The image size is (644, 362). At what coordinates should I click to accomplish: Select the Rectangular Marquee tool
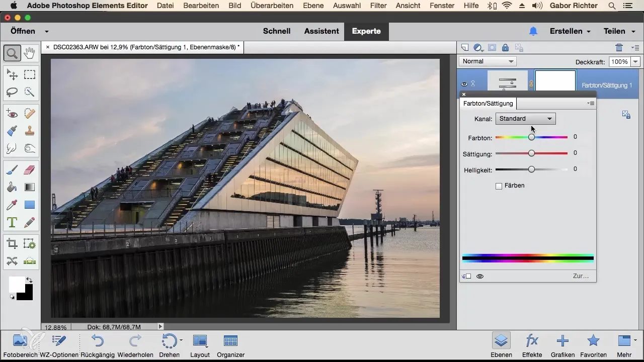(x=30, y=75)
